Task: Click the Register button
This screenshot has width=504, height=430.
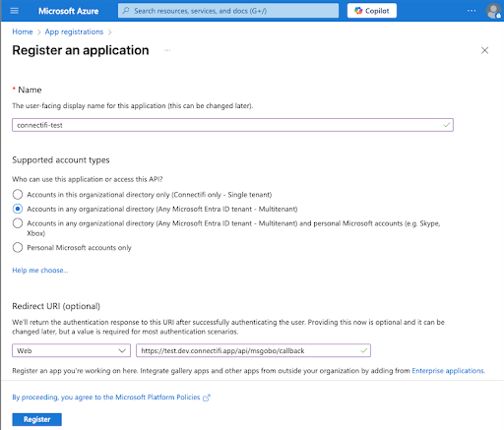Action: pyautogui.click(x=36, y=419)
